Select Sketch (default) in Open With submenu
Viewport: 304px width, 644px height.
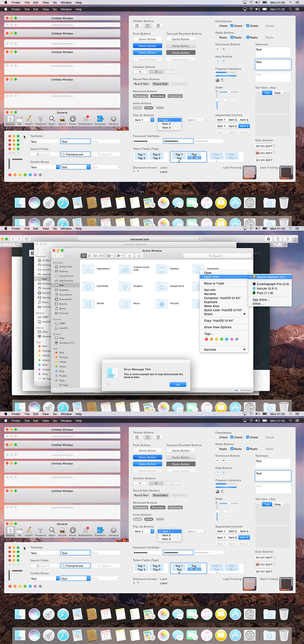coord(270,277)
